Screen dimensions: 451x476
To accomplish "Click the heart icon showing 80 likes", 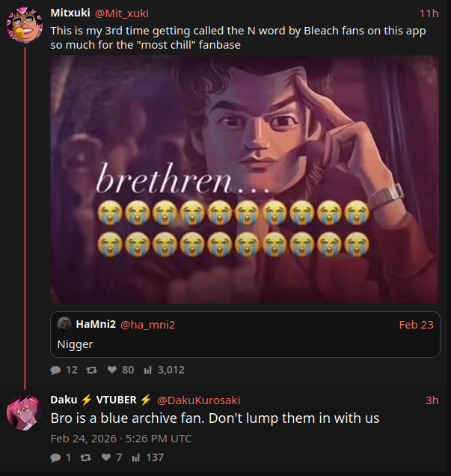I will [112, 370].
